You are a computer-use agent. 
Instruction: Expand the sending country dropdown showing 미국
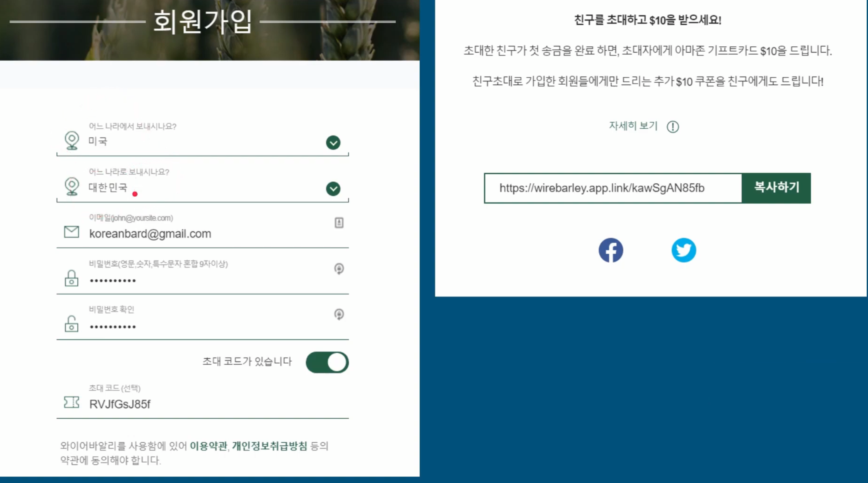[333, 143]
